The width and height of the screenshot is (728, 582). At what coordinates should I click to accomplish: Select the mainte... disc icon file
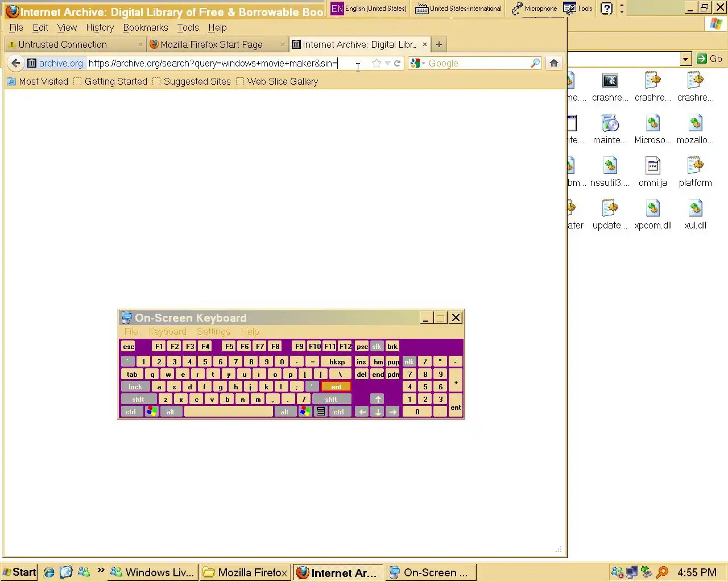tap(610, 129)
